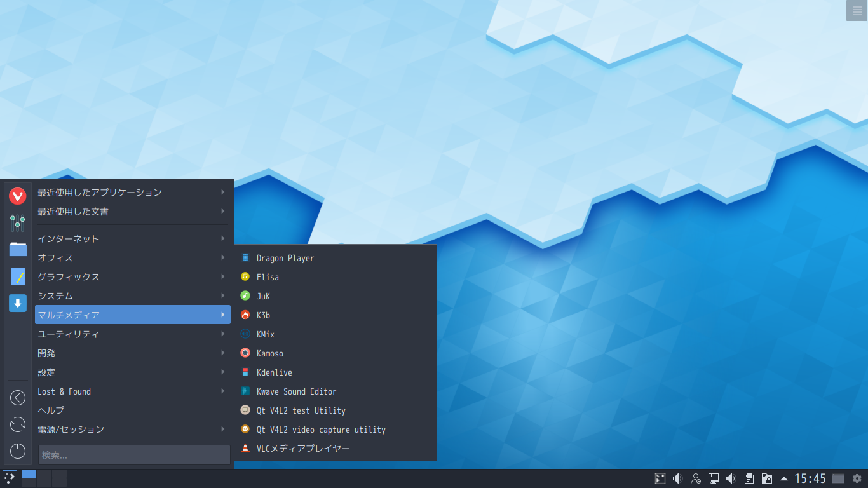
Task: Choose the ヘルプ menu entry
Action: [x=133, y=410]
